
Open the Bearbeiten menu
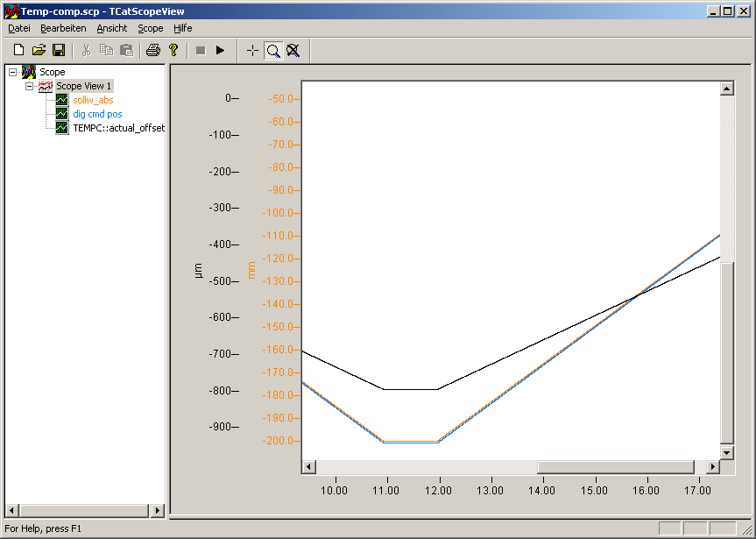(63, 28)
